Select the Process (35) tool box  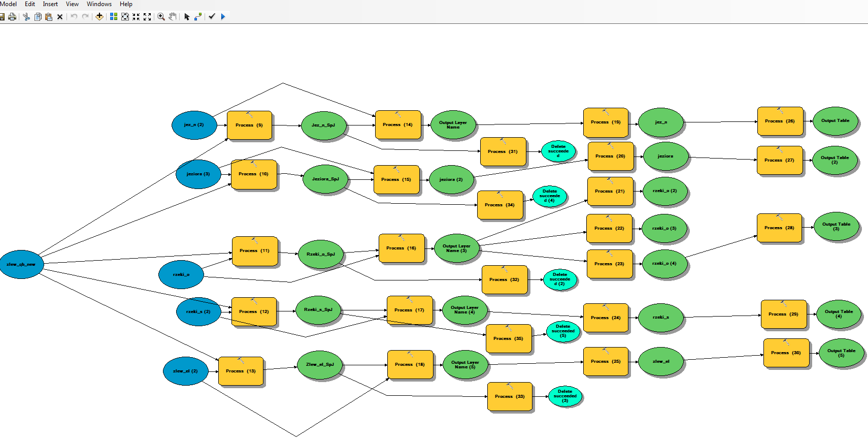(x=509, y=338)
